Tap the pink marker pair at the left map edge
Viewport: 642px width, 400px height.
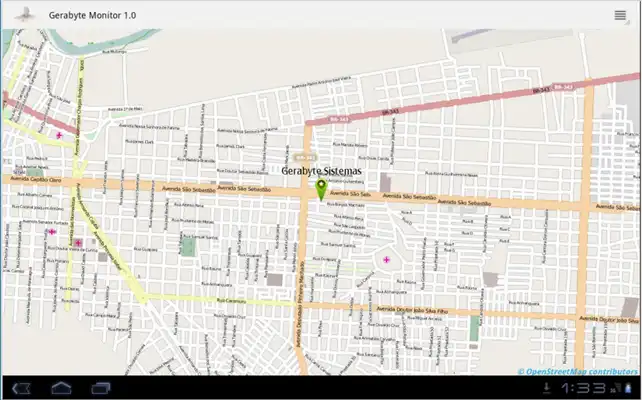53,232
